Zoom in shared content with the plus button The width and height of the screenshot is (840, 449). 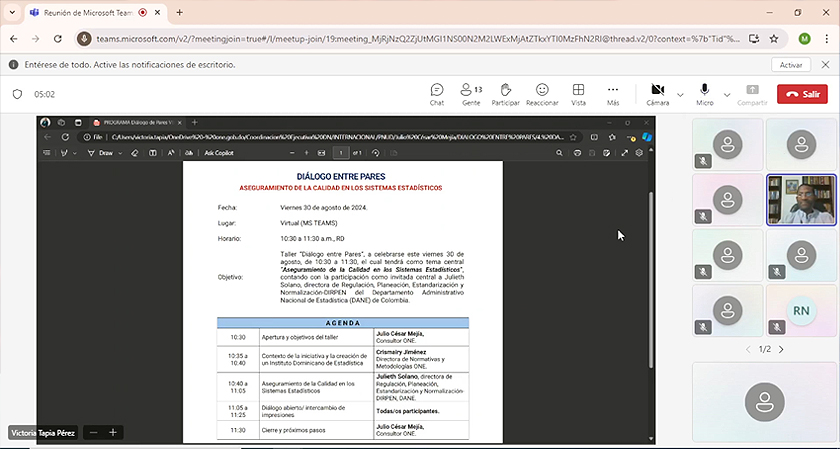(113, 432)
